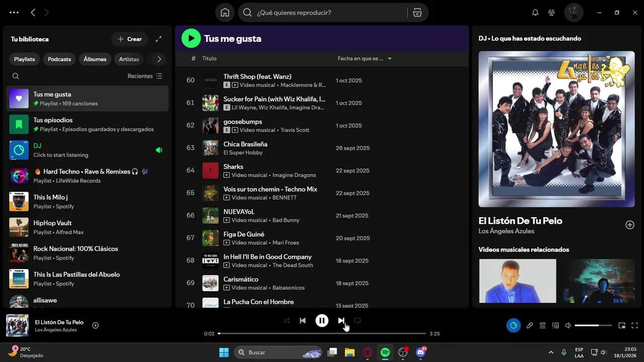Viewport: 644px width, 362px height.
Task: Open Spotify in the Windows taskbar
Action: 385,352
